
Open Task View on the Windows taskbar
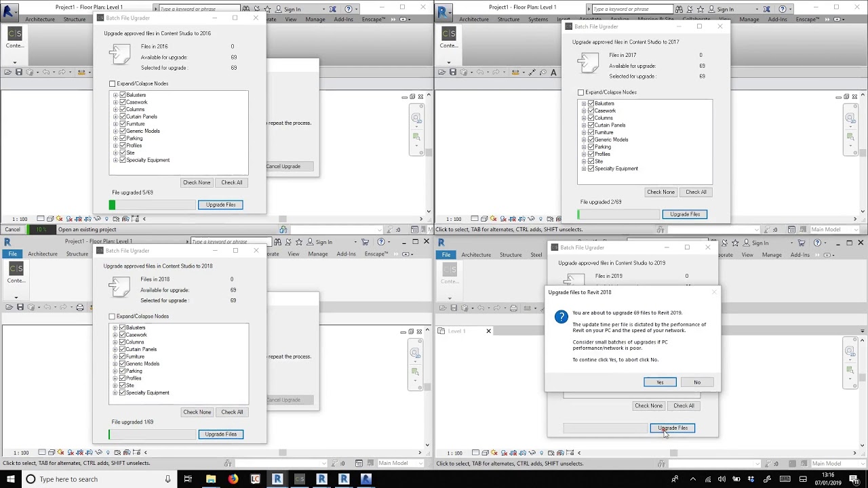point(188,479)
